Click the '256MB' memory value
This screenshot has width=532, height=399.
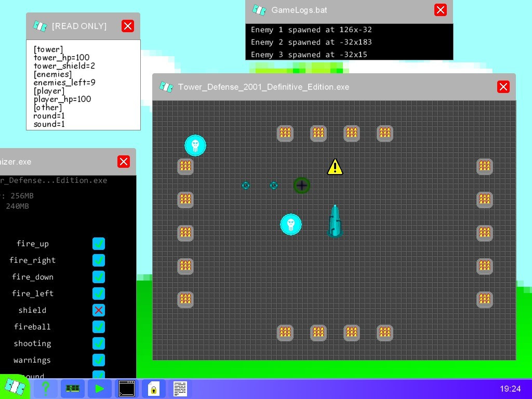click(x=22, y=196)
